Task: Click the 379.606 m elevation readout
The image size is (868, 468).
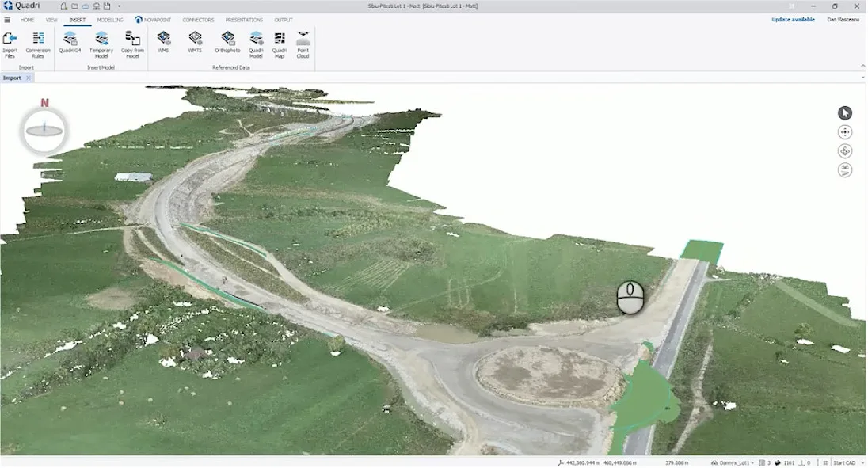Action: (676, 463)
